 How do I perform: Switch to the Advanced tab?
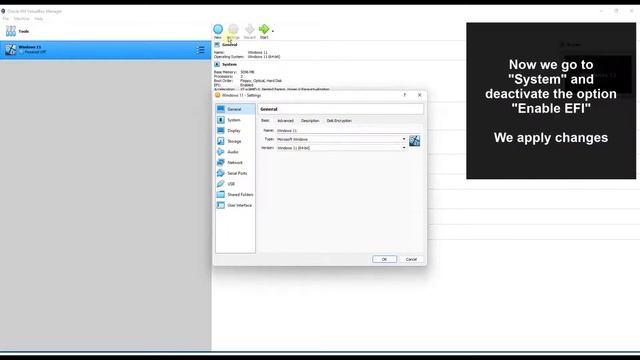click(x=285, y=121)
